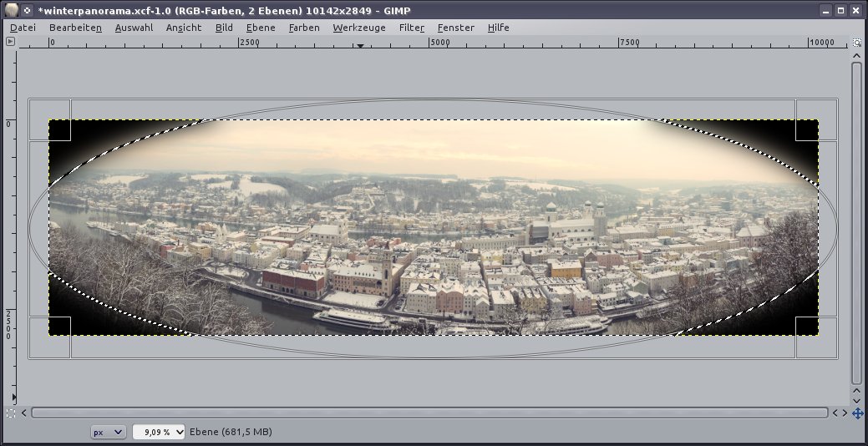Toggle the sticky window pin in title bar
The width and height of the screenshot is (868, 446).
(28, 11)
